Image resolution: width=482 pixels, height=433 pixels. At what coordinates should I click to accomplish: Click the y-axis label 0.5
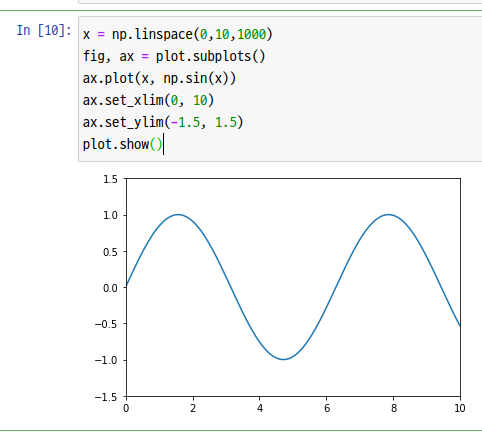click(110, 252)
